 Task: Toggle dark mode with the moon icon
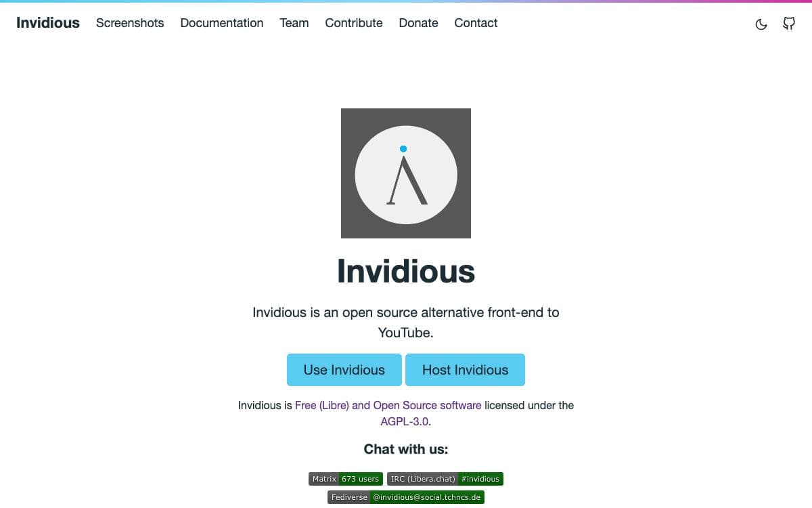761,24
